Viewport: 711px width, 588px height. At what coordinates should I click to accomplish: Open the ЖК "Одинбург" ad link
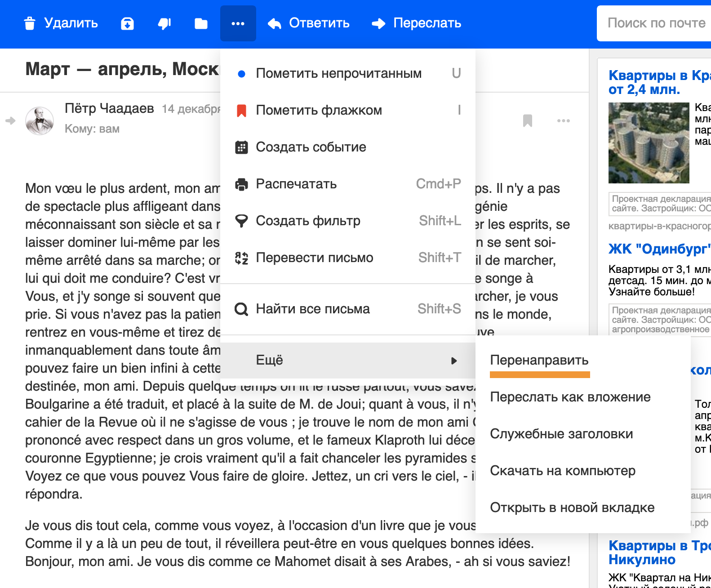[659, 249]
